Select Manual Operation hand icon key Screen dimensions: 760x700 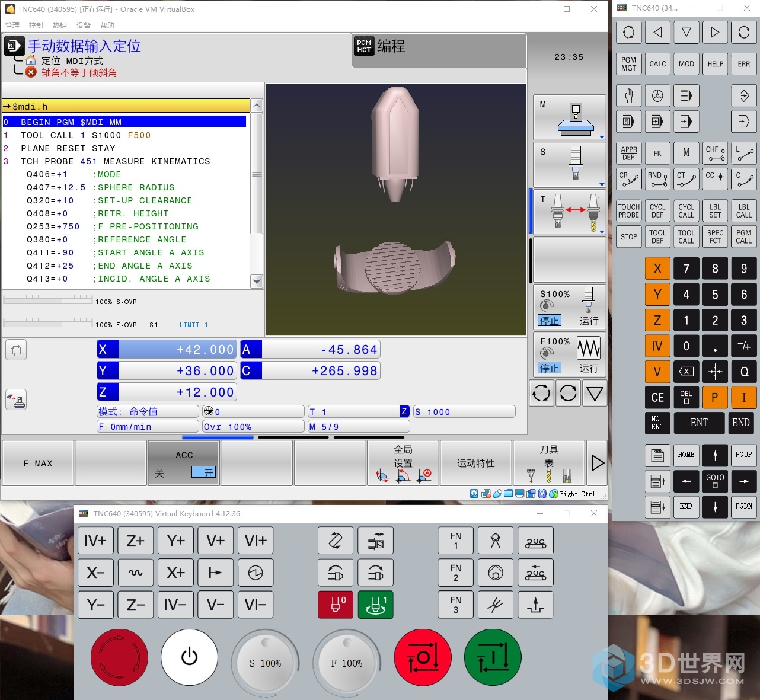[x=629, y=95]
